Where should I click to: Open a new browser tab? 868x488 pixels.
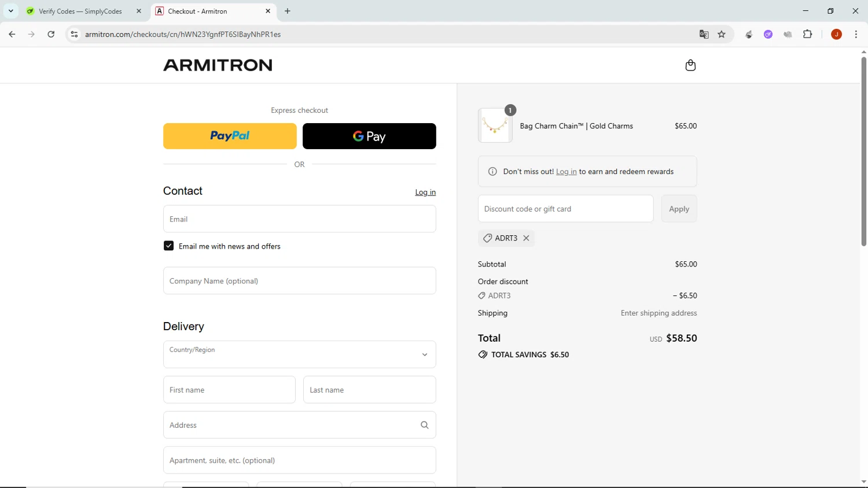pos(288,11)
